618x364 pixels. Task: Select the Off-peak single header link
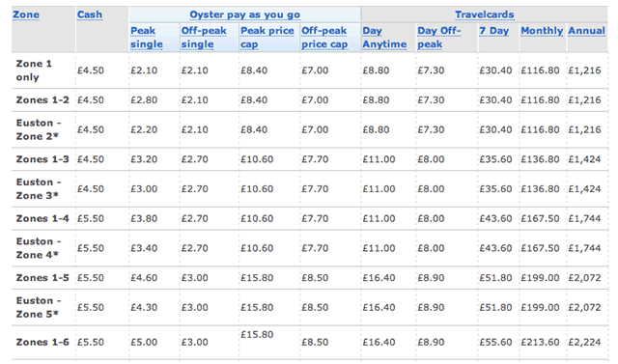[204, 38]
